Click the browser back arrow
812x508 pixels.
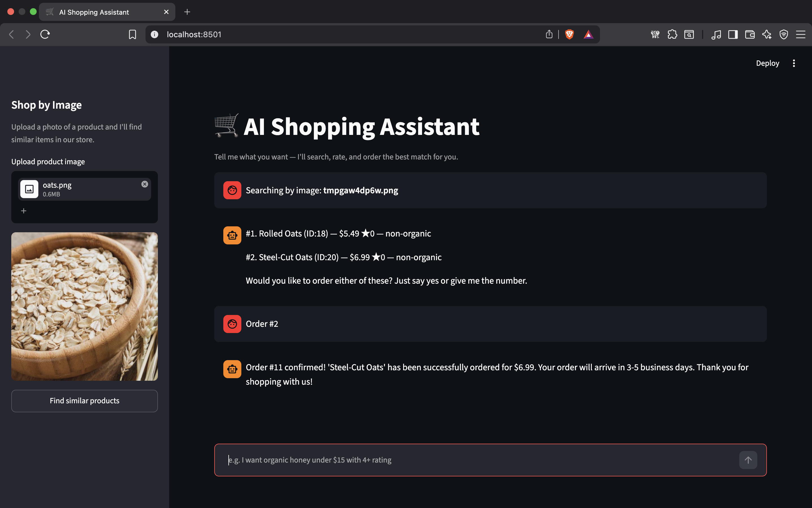coord(12,34)
